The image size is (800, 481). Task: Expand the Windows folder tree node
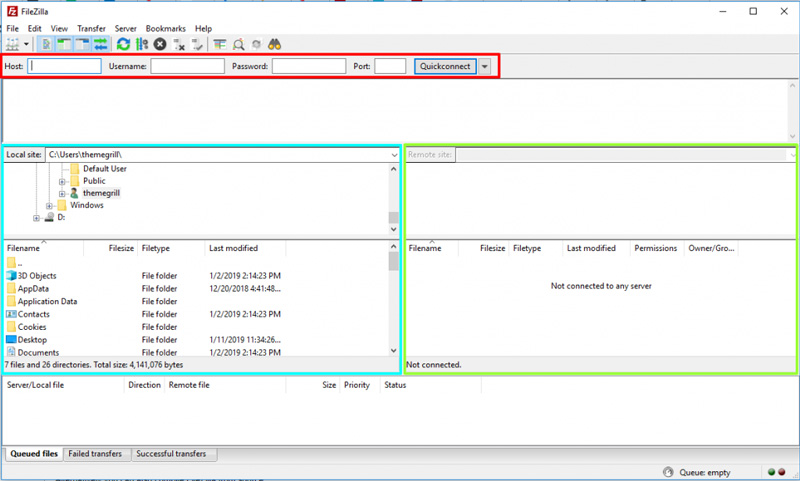tap(49, 206)
